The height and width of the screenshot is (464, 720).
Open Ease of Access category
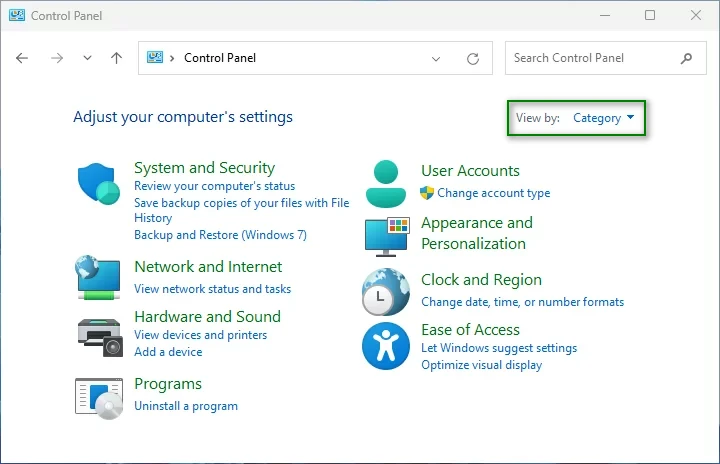[x=470, y=330]
